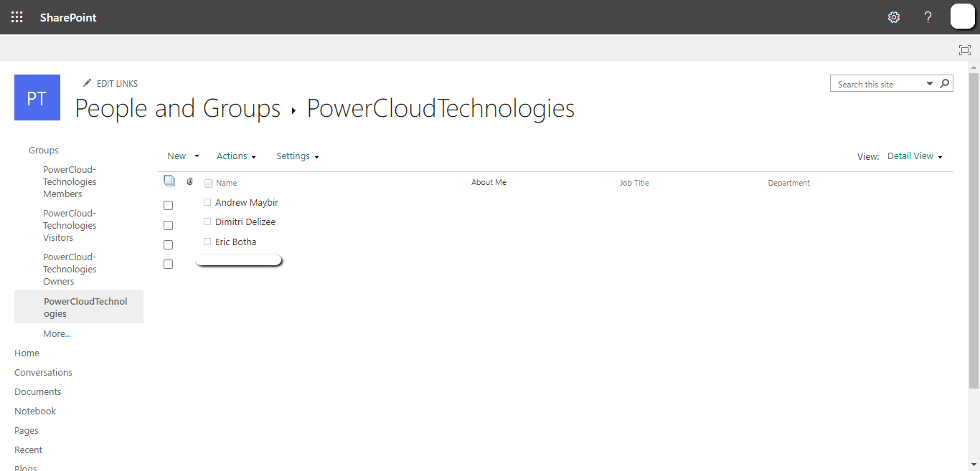Open Dimitri Delizee's profile

click(245, 222)
